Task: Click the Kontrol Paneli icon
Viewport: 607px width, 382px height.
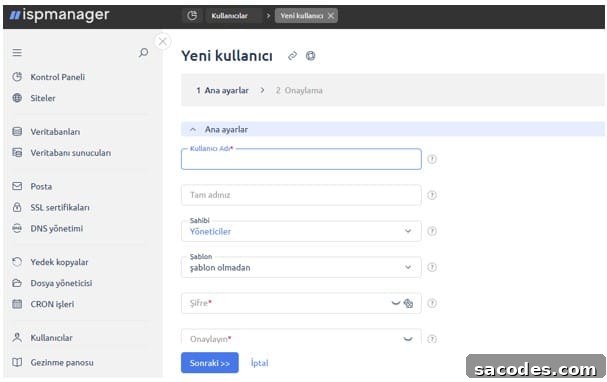Action: (x=17, y=77)
